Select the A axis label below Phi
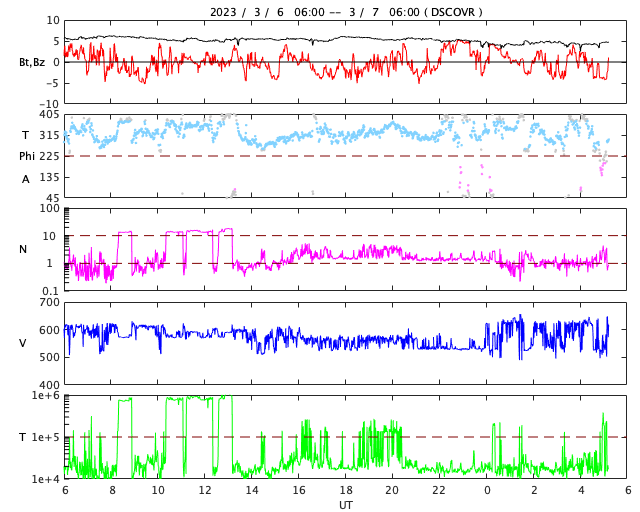 pyautogui.click(x=26, y=179)
